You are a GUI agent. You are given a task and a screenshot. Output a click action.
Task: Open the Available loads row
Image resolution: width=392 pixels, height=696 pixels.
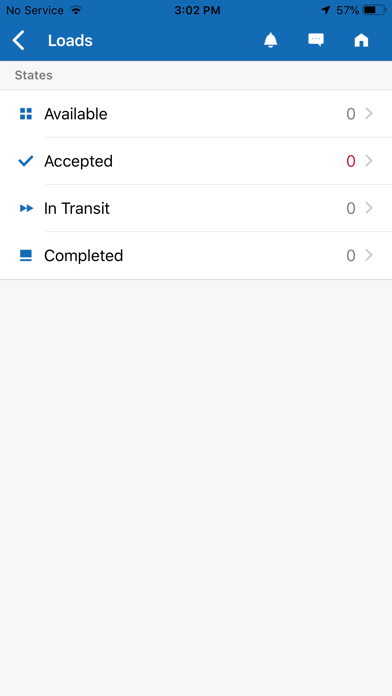tap(196, 114)
